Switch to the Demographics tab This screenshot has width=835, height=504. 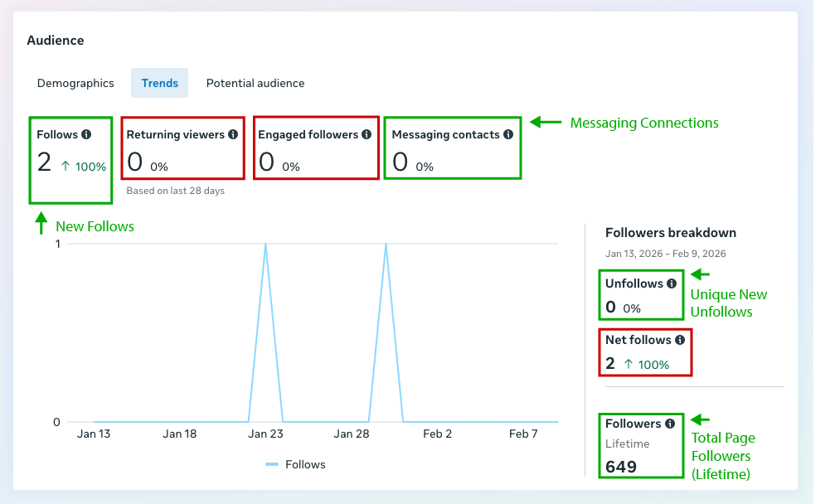pyautogui.click(x=75, y=83)
